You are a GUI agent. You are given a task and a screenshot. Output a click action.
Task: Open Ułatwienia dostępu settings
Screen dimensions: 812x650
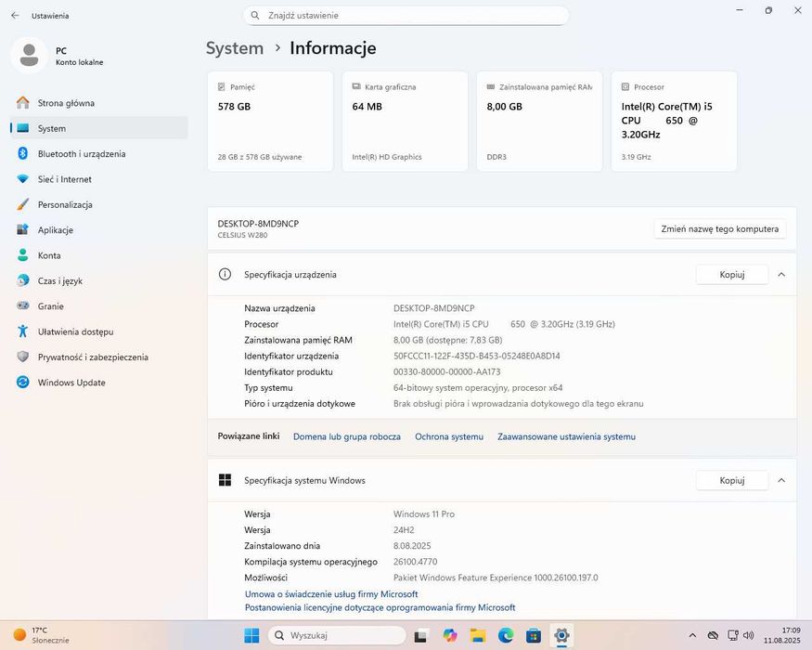point(99,331)
